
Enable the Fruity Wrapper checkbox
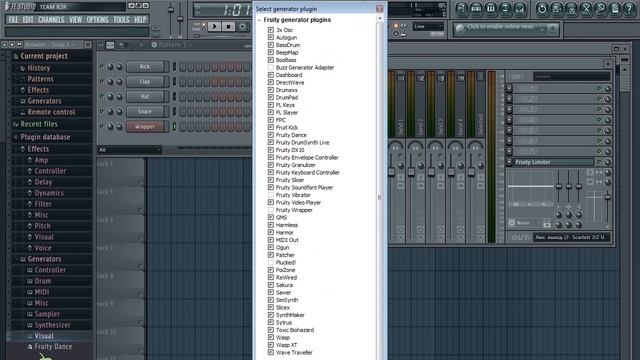[x=271, y=210]
